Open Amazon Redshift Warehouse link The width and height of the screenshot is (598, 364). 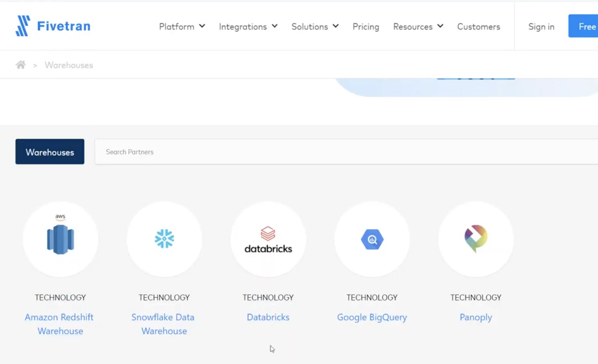tap(59, 324)
